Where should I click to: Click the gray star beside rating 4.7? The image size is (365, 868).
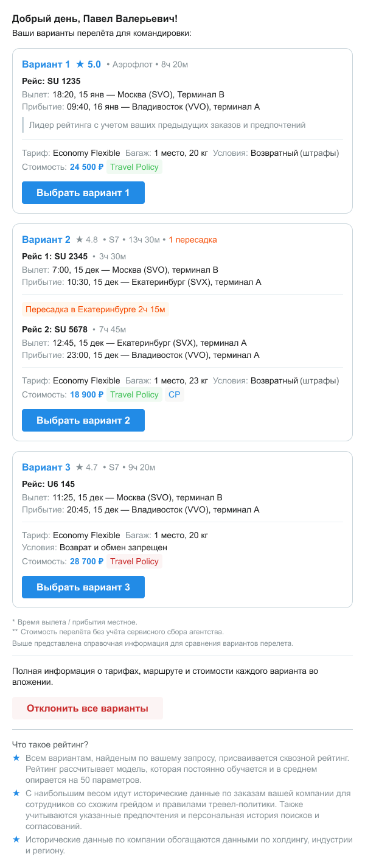tap(80, 467)
